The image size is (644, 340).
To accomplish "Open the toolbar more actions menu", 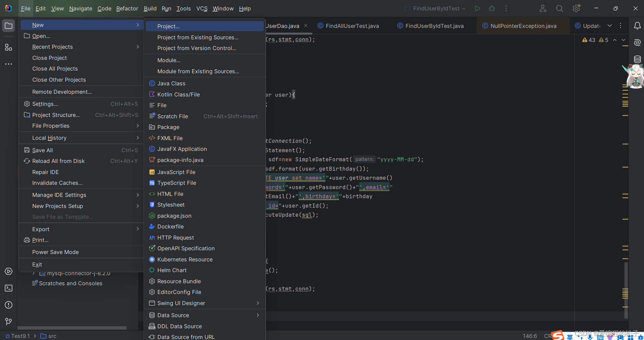I will click(506, 8).
